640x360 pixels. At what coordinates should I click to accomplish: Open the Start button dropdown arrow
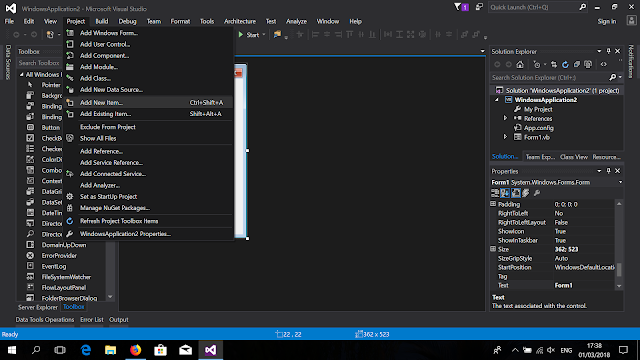coord(264,35)
